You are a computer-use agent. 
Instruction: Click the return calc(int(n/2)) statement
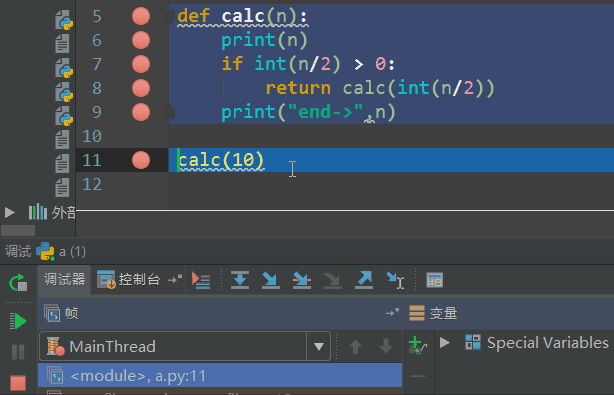pyautogui.click(x=380, y=88)
